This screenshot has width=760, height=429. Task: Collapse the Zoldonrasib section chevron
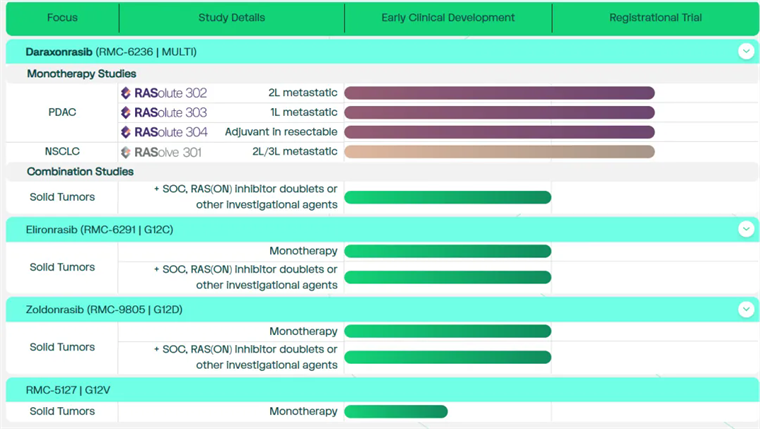[x=745, y=309]
